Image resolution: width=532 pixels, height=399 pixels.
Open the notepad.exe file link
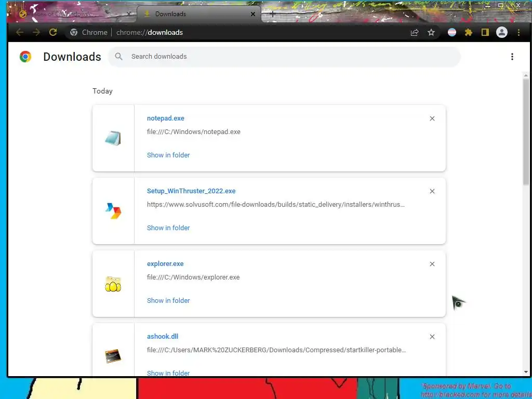pyautogui.click(x=166, y=118)
